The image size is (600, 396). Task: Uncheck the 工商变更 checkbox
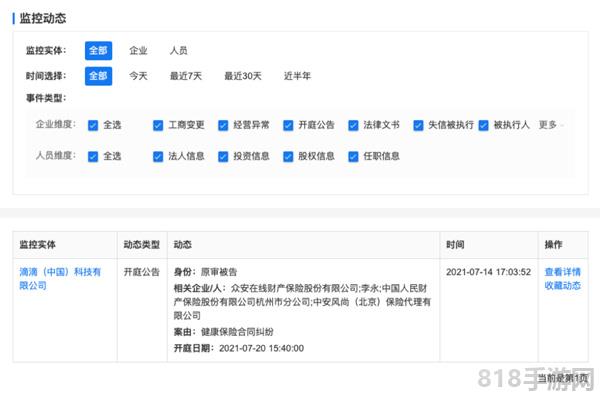pos(158,125)
